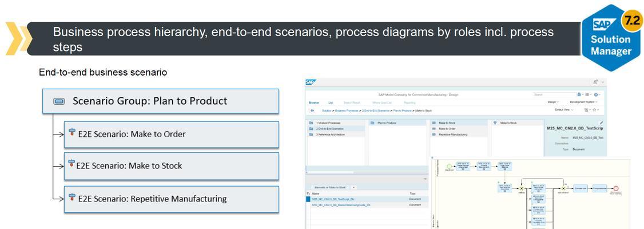Click the diagram icon in fourth browser column
644x229 pixels.
(495, 123)
